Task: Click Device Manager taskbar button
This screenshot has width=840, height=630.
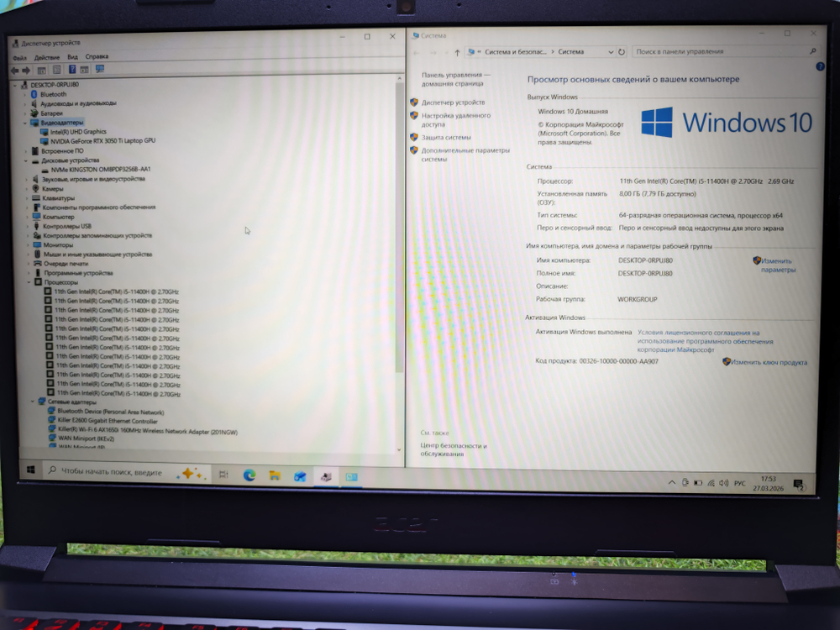Action: pos(326,476)
